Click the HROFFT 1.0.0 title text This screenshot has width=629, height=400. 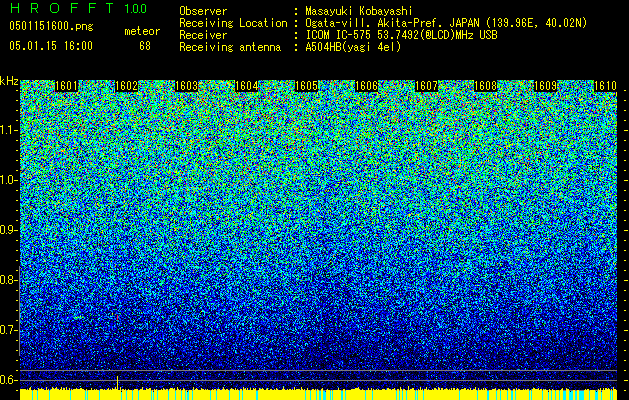pos(78,8)
